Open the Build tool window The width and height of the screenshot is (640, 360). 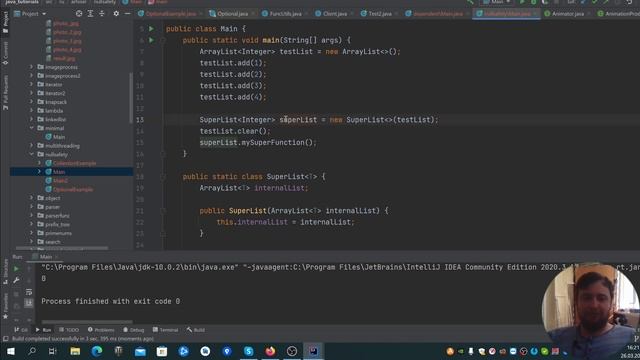(196, 330)
